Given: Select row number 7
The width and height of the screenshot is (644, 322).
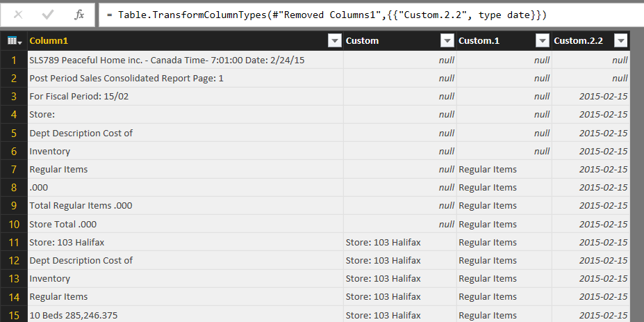Looking at the screenshot, I should point(14,169).
